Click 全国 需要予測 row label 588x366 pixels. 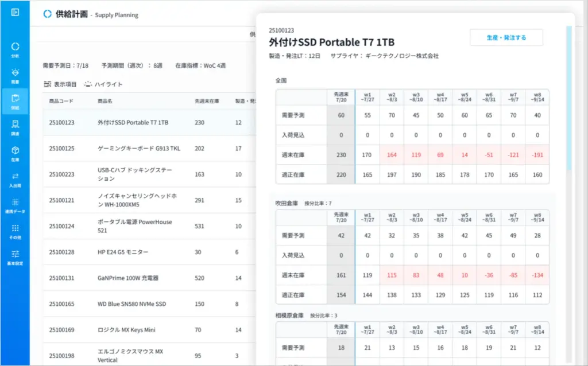pyautogui.click(x=293, y=115)
